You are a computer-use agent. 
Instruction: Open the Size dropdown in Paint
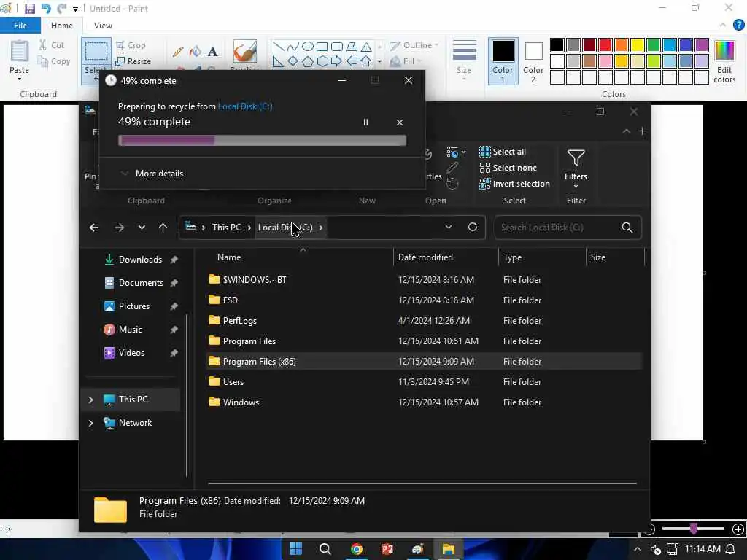(464, 60)
